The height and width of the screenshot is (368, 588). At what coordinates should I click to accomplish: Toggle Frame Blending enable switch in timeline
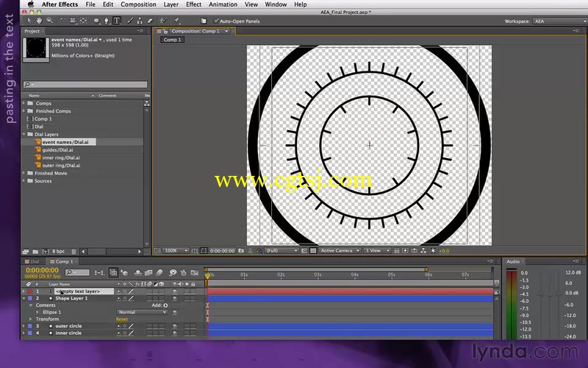148,272
